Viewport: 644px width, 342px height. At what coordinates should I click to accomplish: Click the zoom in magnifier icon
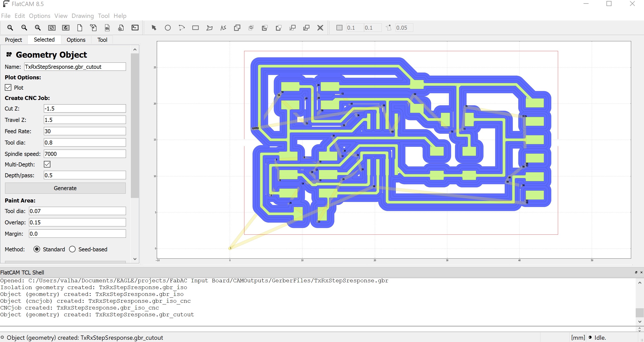click(x=38, y=28)
